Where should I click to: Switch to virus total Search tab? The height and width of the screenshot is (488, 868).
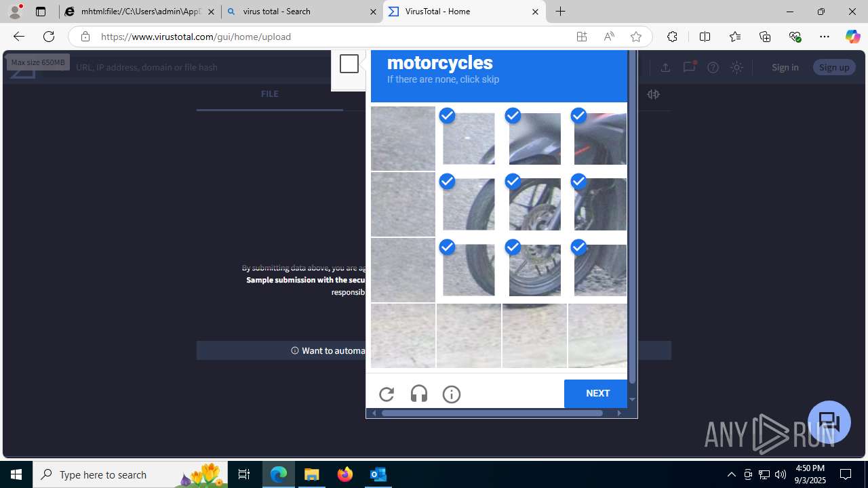point(302,12)
